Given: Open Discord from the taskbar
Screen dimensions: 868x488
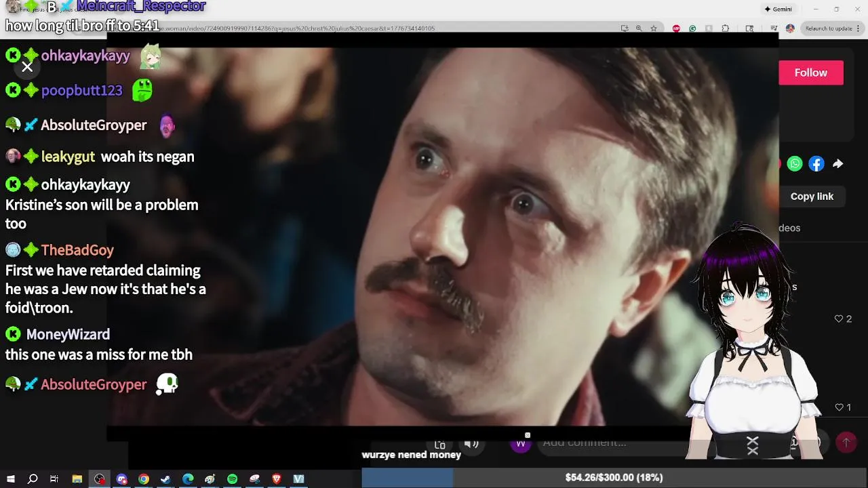Looking at the screenshot, I should tap(122, 479).
